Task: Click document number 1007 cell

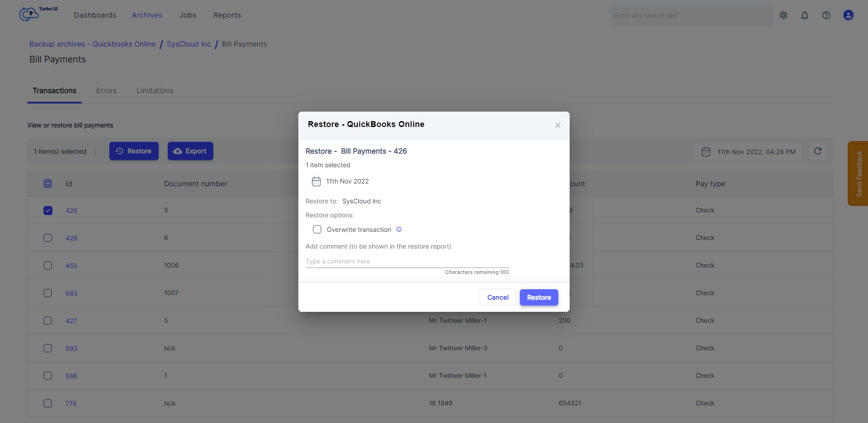Action: pos(171,293)
